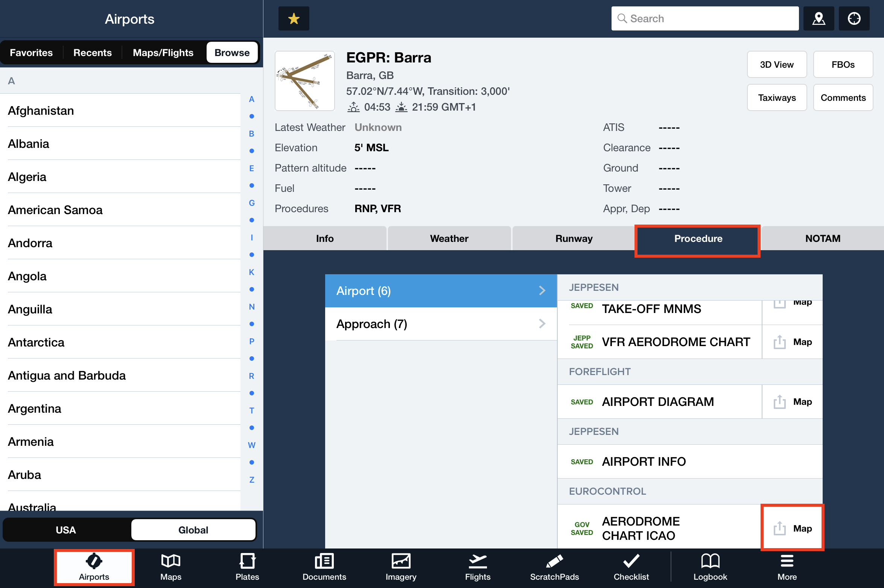Open the TAKE-OFF MNMS plate
Viewport: 884px width, 588px height.
659,312
